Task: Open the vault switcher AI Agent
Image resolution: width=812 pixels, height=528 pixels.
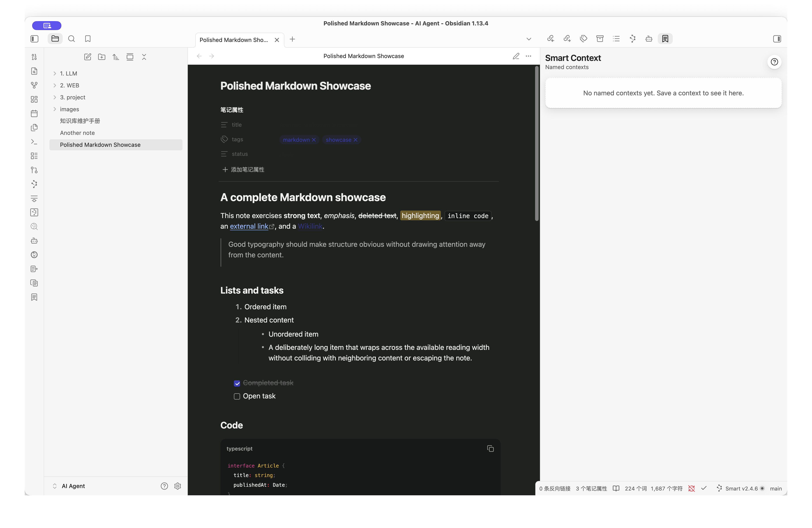Action: pos(69,486)
